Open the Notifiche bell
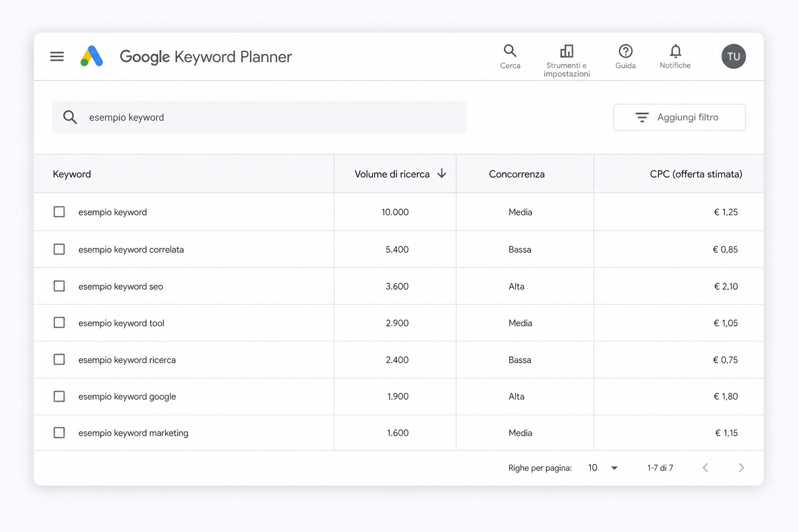 675,57
